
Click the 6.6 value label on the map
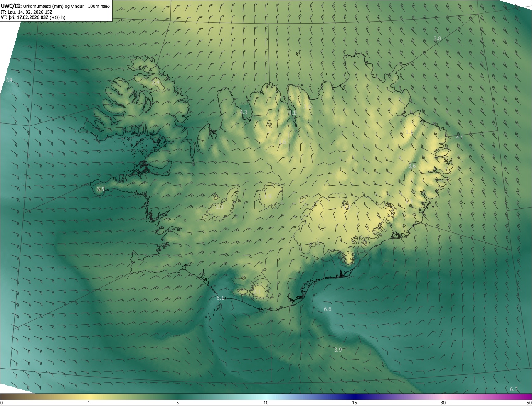coord(328,309)
